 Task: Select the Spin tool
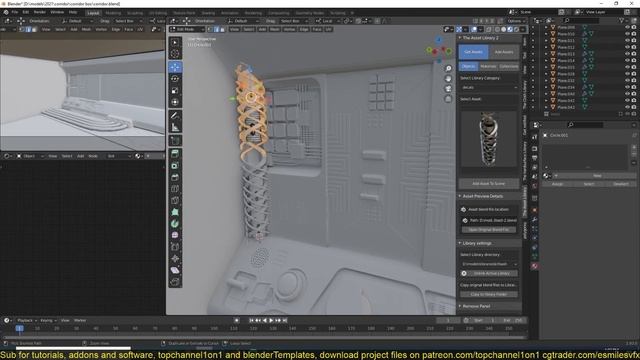click(x=175, y=224)
